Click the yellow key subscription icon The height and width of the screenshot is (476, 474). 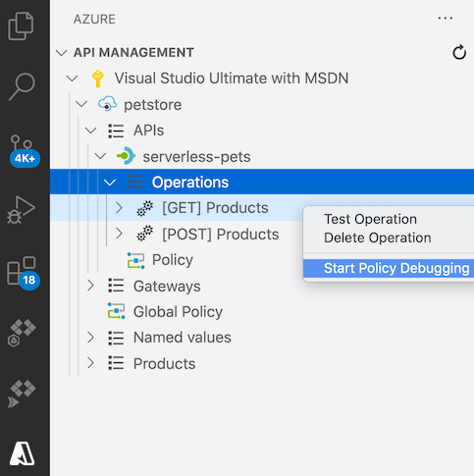pyautogui.click(x=98, y=79)
